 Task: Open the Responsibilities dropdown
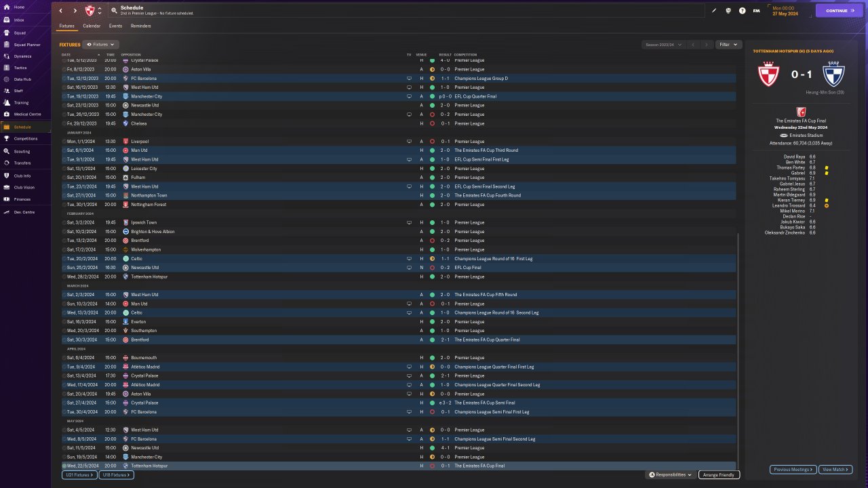point(670,475)
